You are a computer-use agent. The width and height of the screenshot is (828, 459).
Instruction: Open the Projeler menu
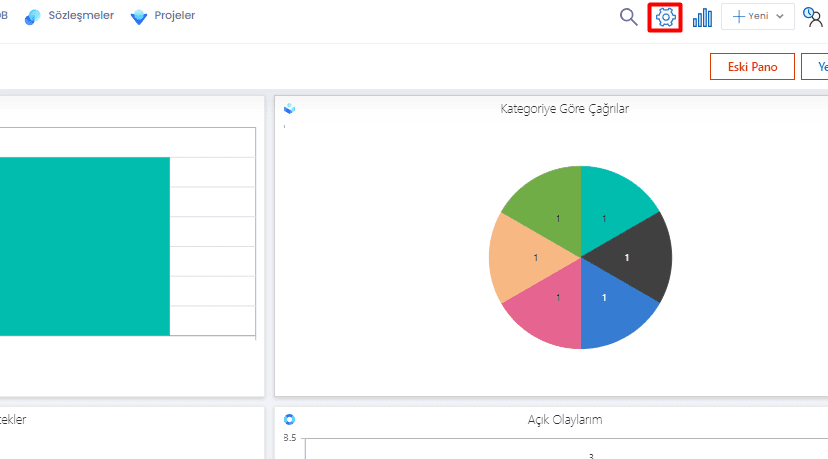[x=175, y=15]
